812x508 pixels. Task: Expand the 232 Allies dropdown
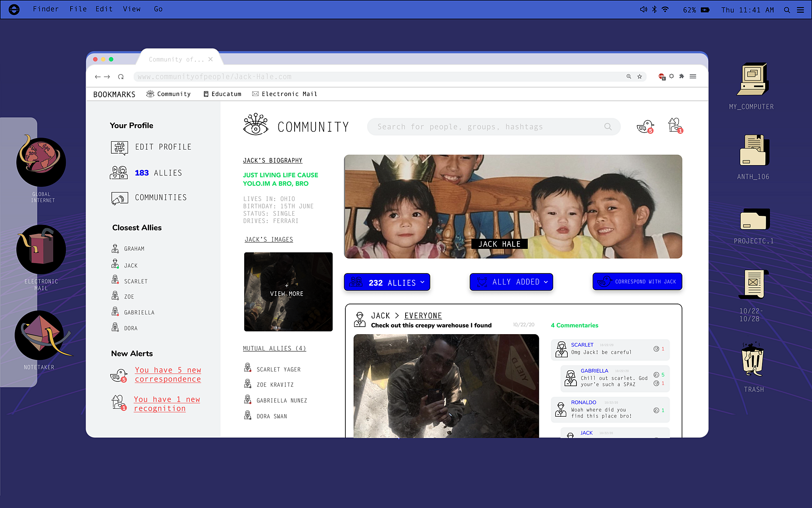tap(387, 282)
